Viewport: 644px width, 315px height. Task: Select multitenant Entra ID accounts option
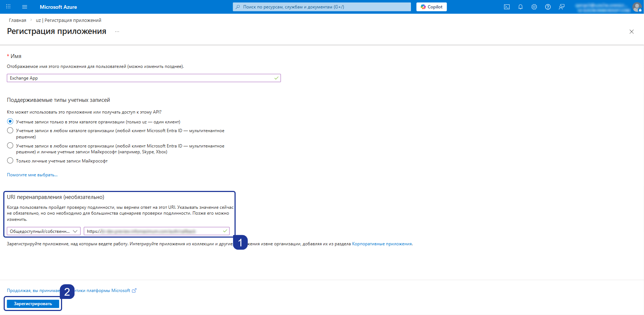point(10,130)
